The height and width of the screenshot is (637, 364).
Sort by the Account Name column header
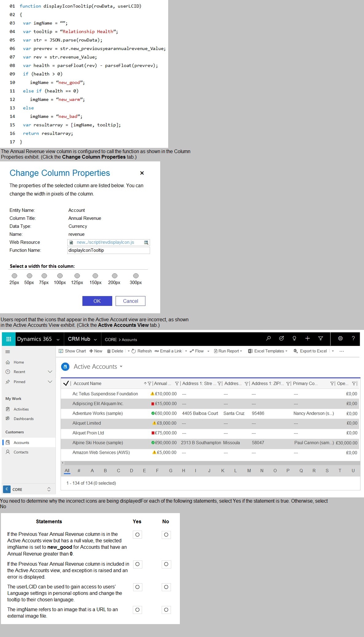click(x=87, y=384)
